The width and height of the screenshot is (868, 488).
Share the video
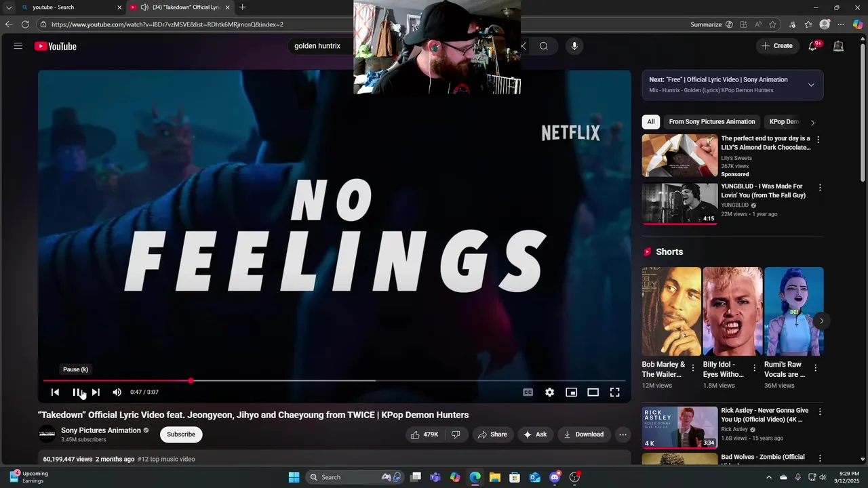tap(492, 434)
